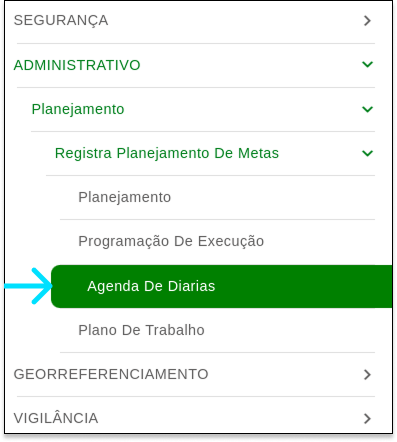Expand GEORREFERENCIAMENTO with its right chevron
Viewport: 397px width, 442px height.
click(367, 375)
